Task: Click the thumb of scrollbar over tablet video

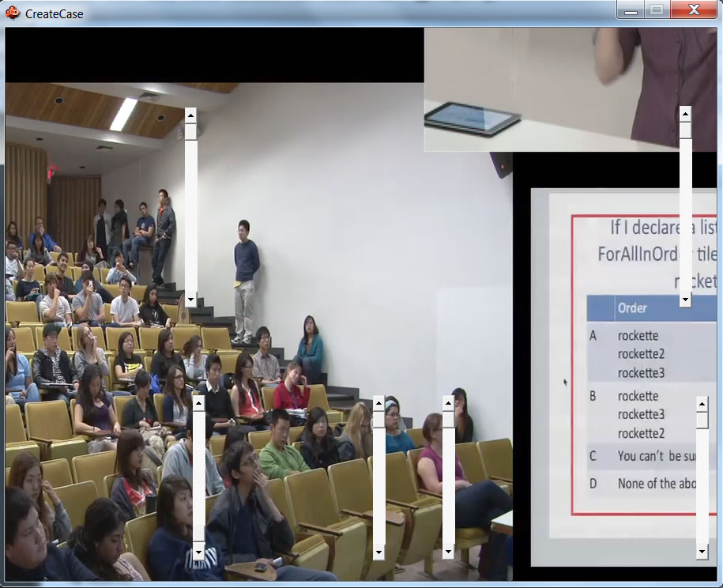Action: point(685,130)
